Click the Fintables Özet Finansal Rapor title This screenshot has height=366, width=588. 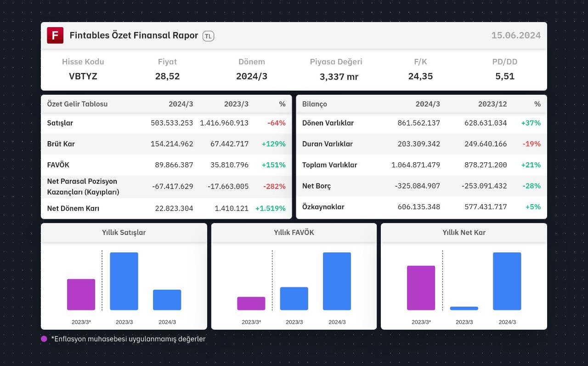[134, 35]
